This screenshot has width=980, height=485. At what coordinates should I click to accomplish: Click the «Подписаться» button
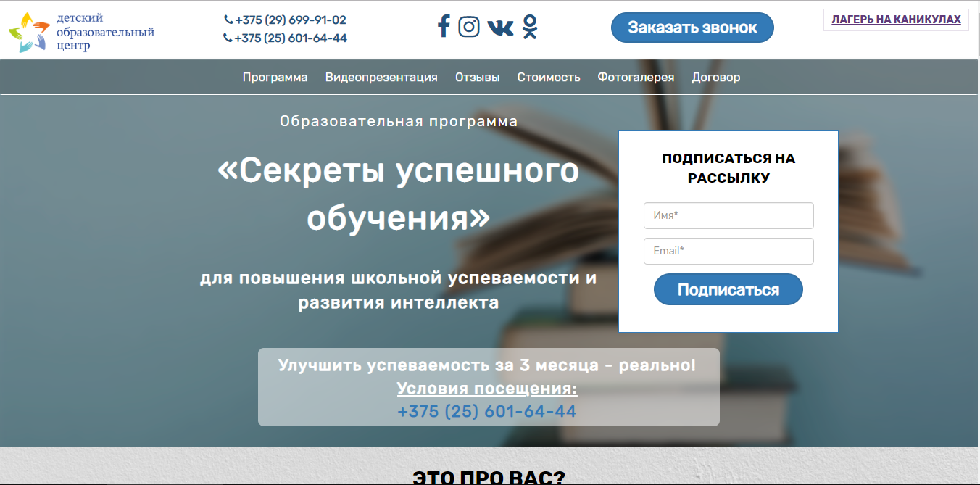[728, 289]
